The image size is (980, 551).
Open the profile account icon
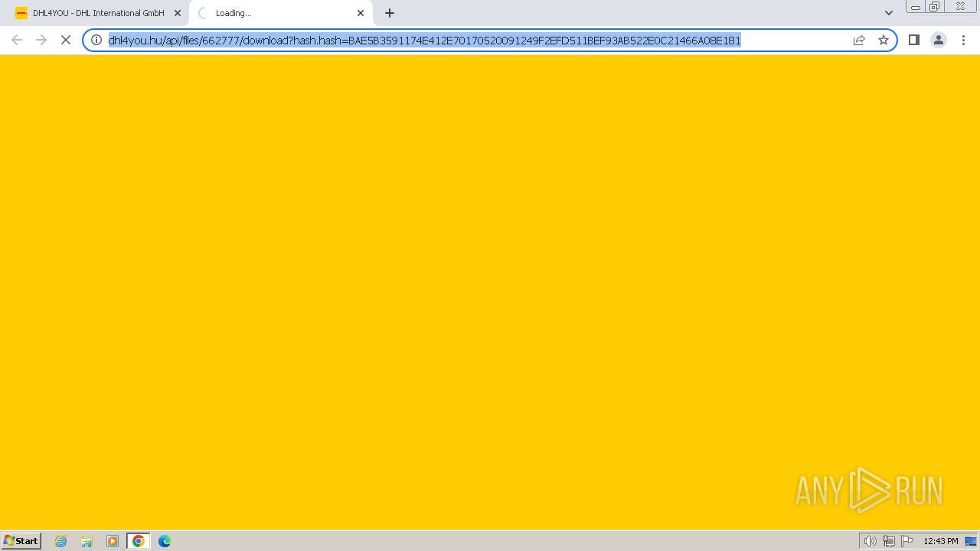[939, 40]
